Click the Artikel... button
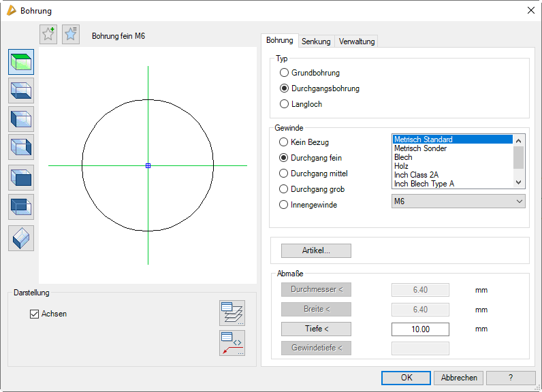542x392 pixels. tap(316, 250)
